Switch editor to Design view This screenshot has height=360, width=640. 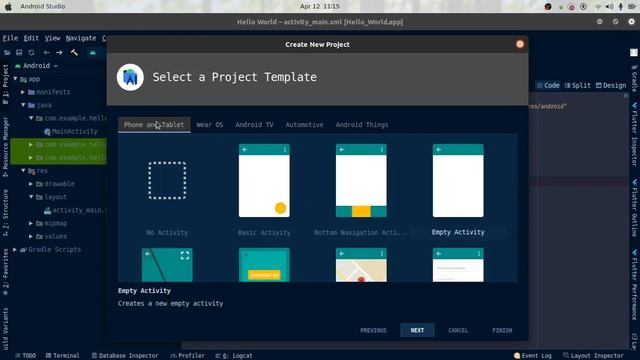click(611, 85)
